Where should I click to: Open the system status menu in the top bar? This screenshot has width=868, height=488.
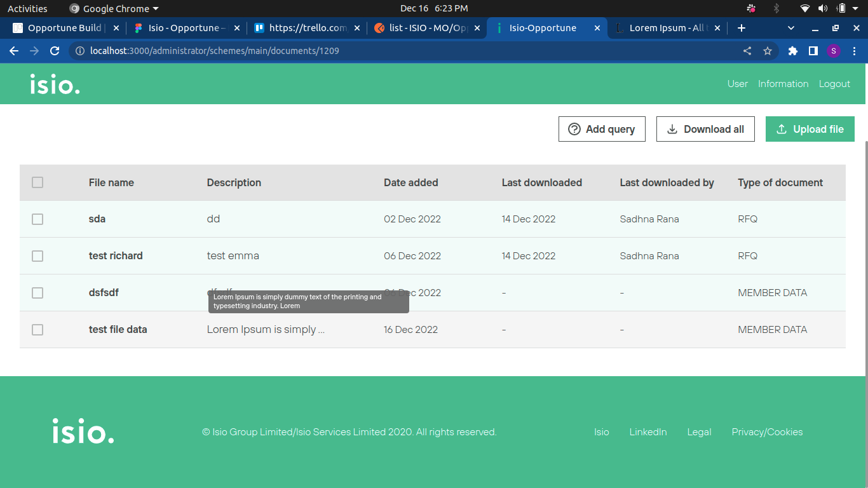(x=824, y=8)
